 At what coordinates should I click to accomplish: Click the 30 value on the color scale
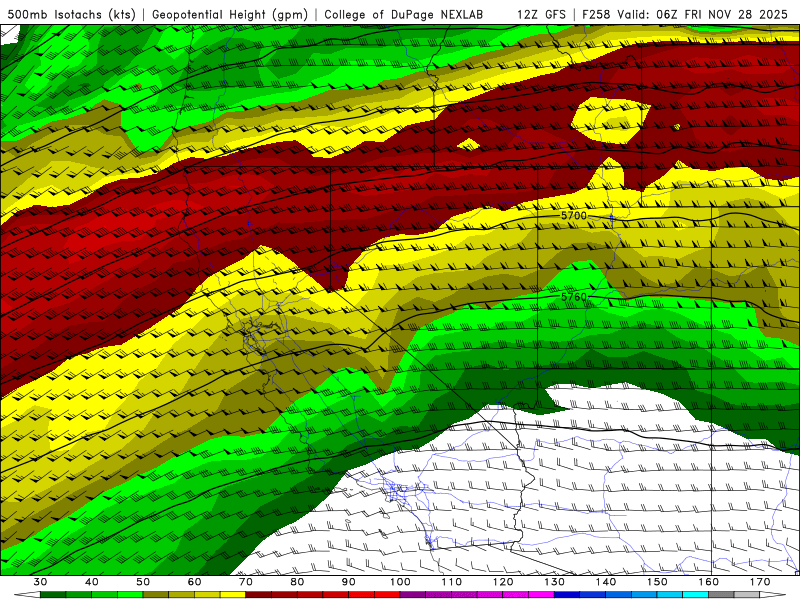click(x=40, y=582)
